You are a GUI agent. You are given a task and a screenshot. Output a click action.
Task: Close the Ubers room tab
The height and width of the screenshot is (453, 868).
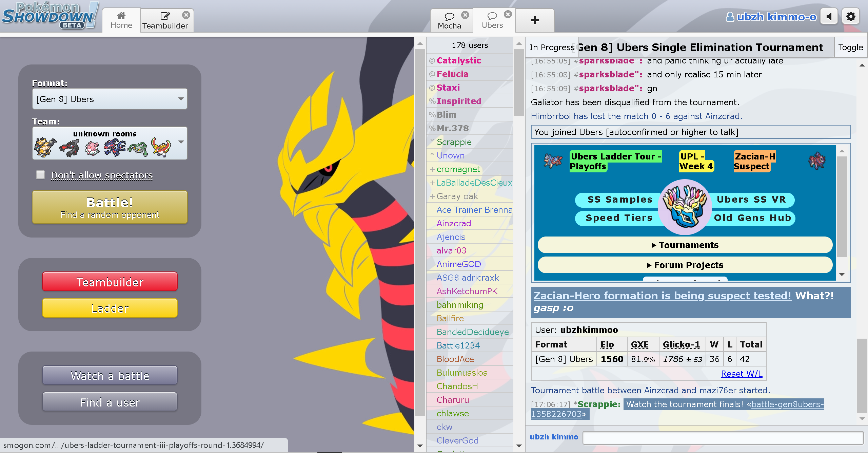coord(508,14)
